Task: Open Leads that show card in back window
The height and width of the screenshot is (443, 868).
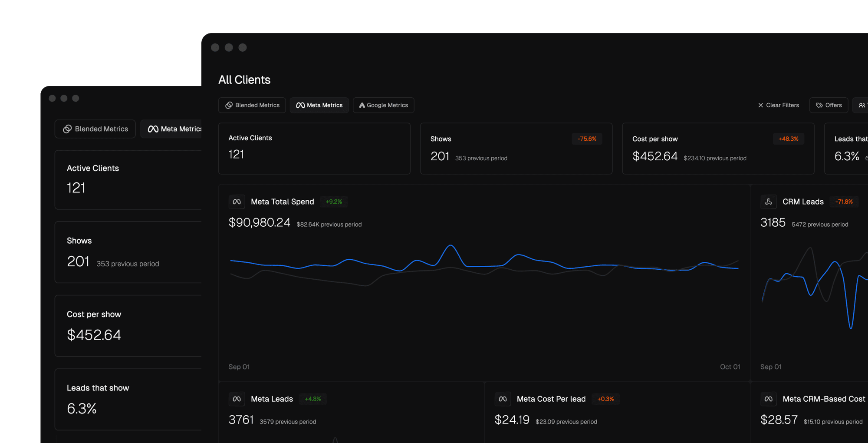Action: pos(128,400)
